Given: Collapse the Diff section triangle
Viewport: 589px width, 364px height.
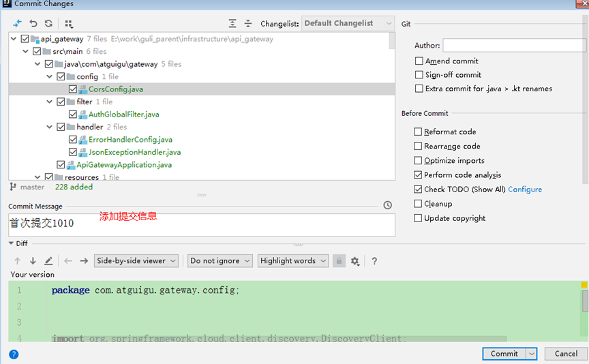Looking at the screenshot, I should [12, 243].
